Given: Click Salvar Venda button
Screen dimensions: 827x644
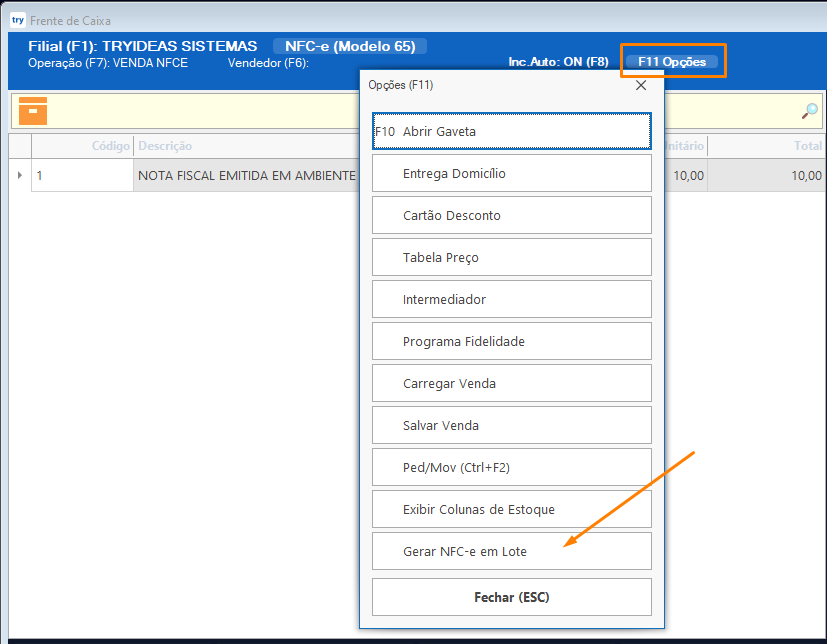Looking at the screenshot, I should coord(512,425).
